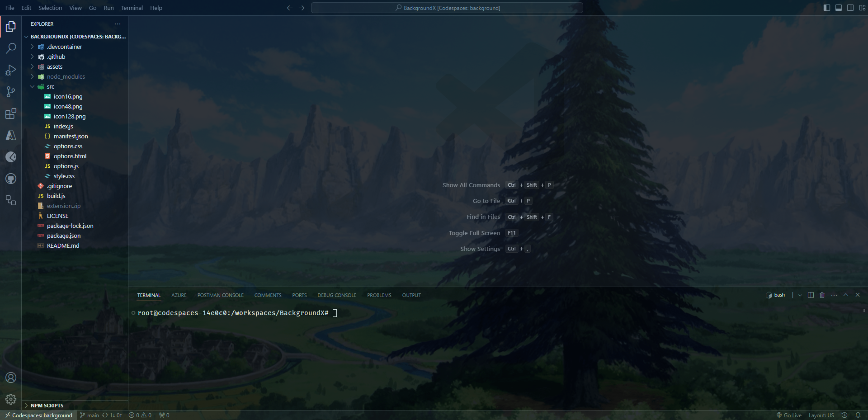Click the main branch indicator
The height and width of the screenshot is (420, 868).
click(x=90, y=415)
